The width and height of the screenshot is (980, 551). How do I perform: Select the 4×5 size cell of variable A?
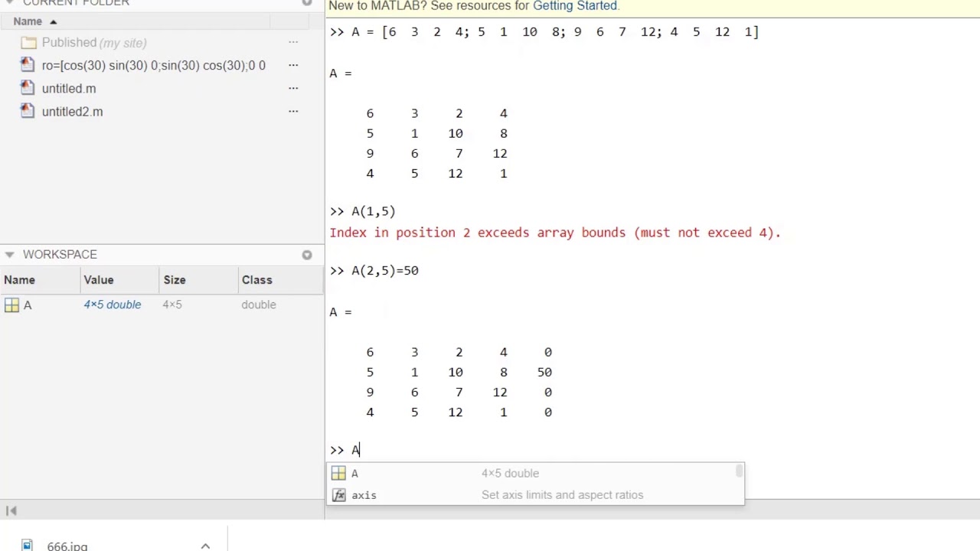172,305
